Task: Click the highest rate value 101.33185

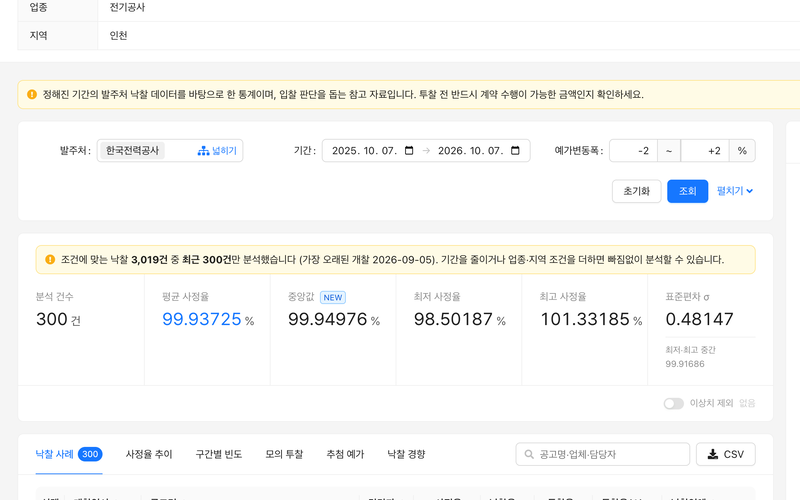Action: (585, 319)
